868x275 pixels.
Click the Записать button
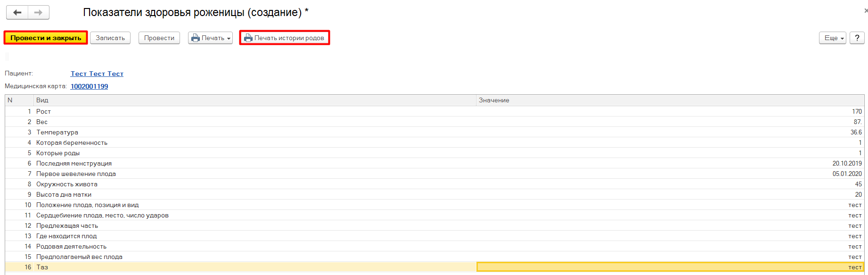pos(110,38)
